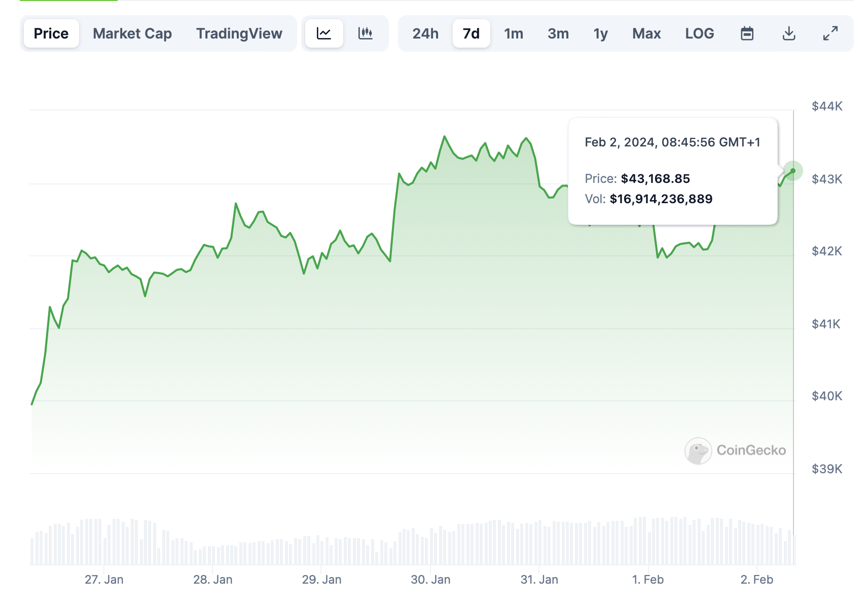Show the Max price history

646,33
